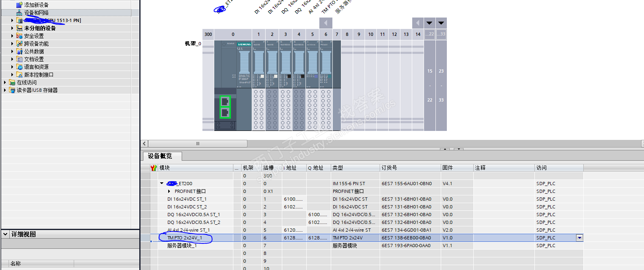Select the DQ 16x24VDC/0.5A ST_2 row

[x=362, y=222]
